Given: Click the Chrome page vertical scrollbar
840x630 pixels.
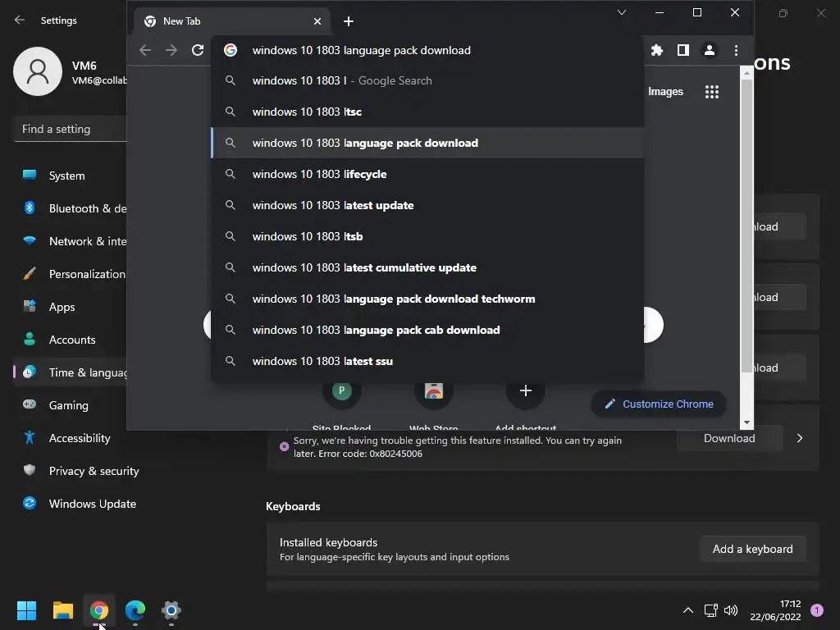Looking at the screenshot, I should coord(746,226).
